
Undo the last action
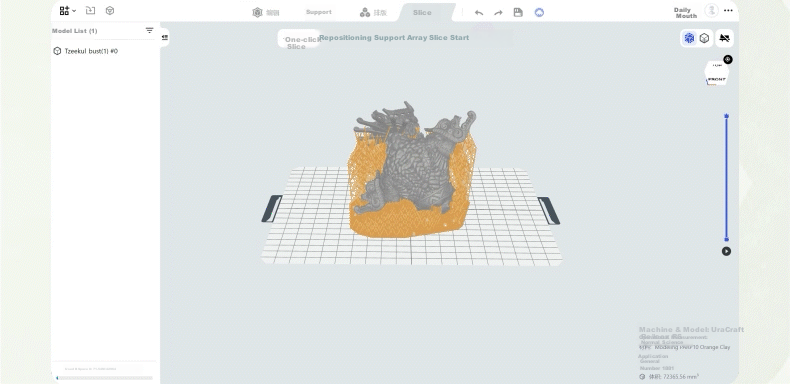click(x=479, y=13)
